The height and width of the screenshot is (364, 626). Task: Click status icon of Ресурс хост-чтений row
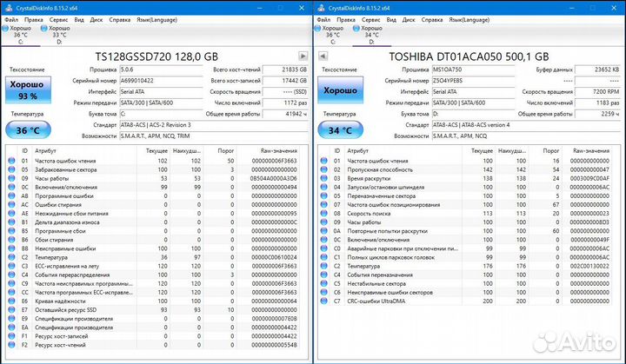pyautogui.click(x=11, y=345)
